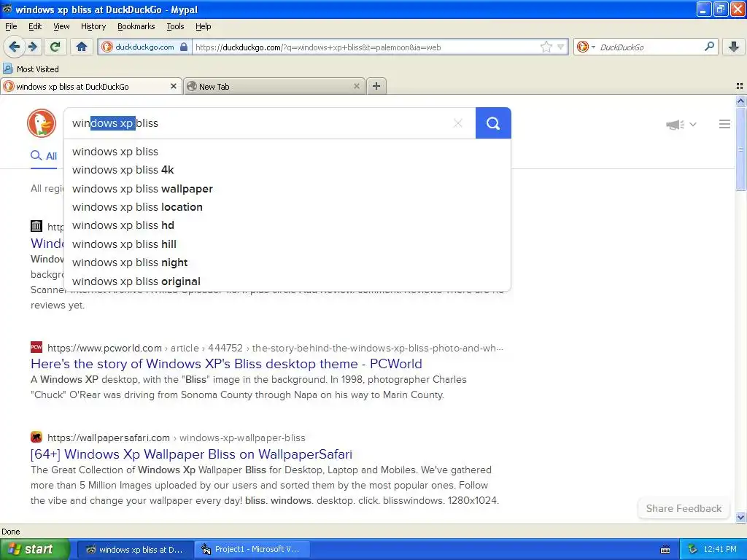Select suggestion windows xp bliss location

tap(287, 207)
